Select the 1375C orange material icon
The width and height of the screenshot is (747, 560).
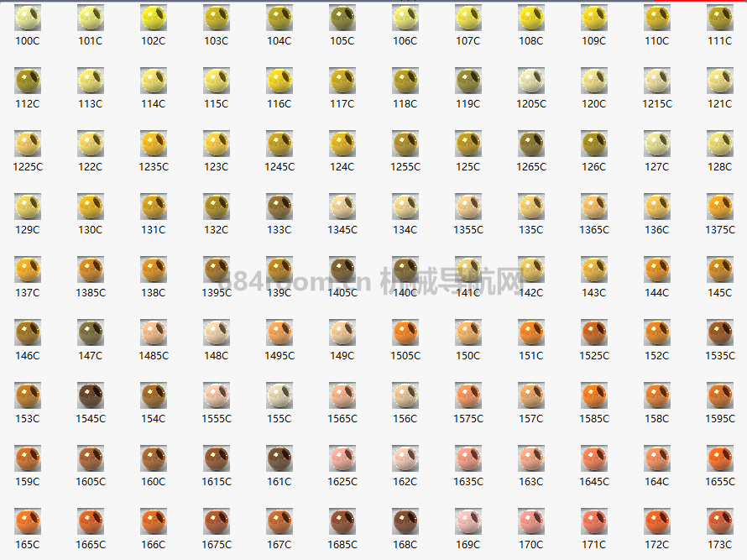(x=720, y=207)
